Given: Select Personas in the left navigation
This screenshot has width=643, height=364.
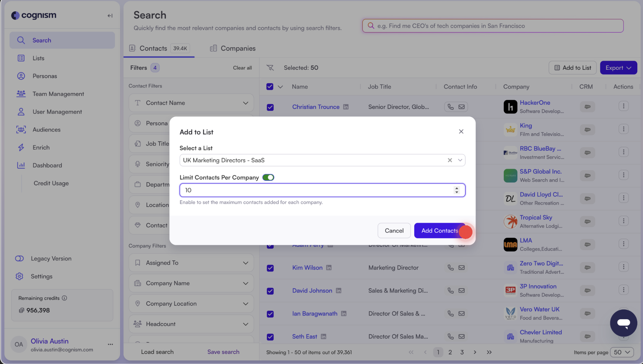Looking at the screenshot, I should pos(45,76).
